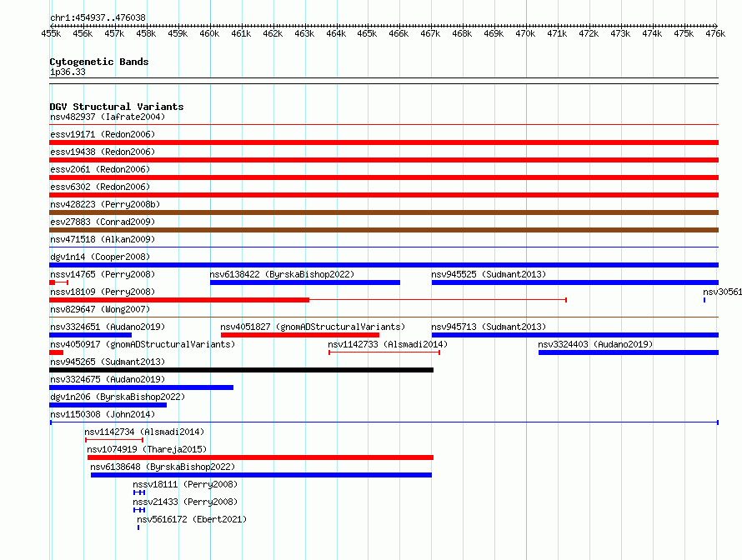The width and height of the screenshot is (742, 560).
Task: Select the nsv1142733 (Alsmadi2014) red interval line
Action: tap(384, 352)
